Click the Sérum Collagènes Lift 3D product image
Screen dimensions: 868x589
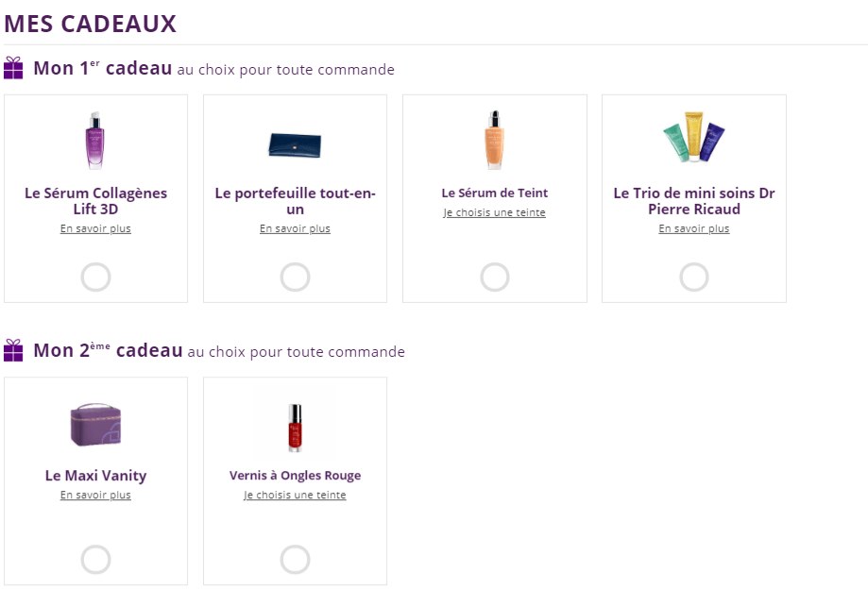[x=95, y=141]
